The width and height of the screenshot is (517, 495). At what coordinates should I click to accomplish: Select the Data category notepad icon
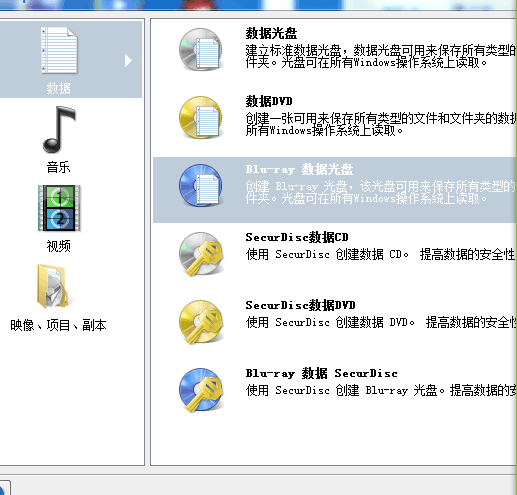click(x=59, y=50)
